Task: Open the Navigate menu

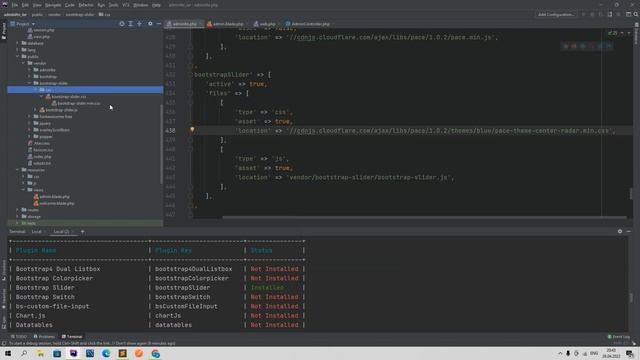Action: click(x=53, y=5)
